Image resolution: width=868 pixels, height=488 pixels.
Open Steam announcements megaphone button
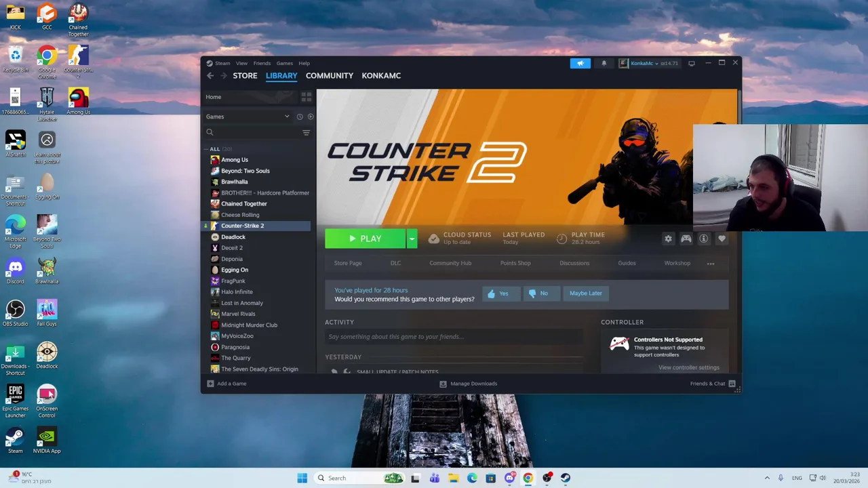tap(580, 63)
